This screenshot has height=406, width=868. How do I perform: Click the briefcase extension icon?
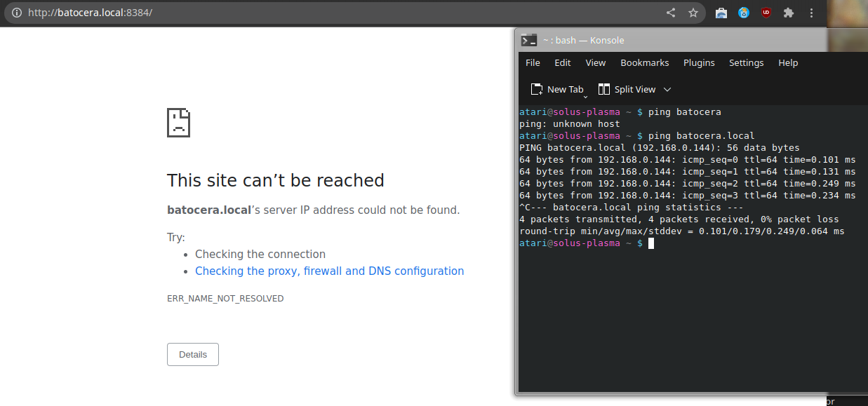pos(721,12)
